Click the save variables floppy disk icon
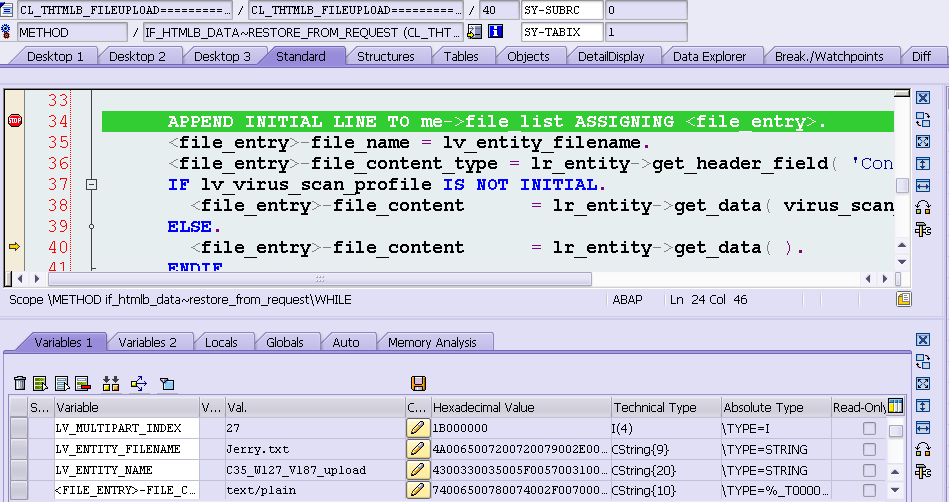The image size is (949, 502). tap(418, 383)
